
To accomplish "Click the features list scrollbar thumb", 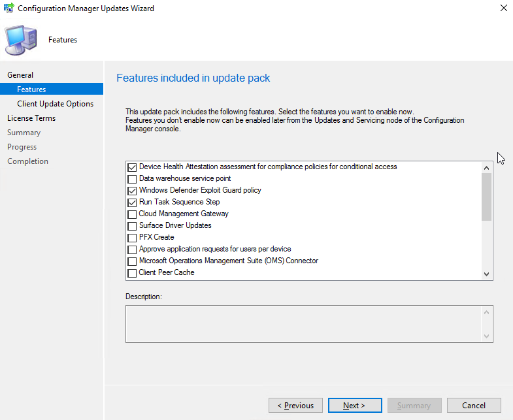I will pos(486,197).
